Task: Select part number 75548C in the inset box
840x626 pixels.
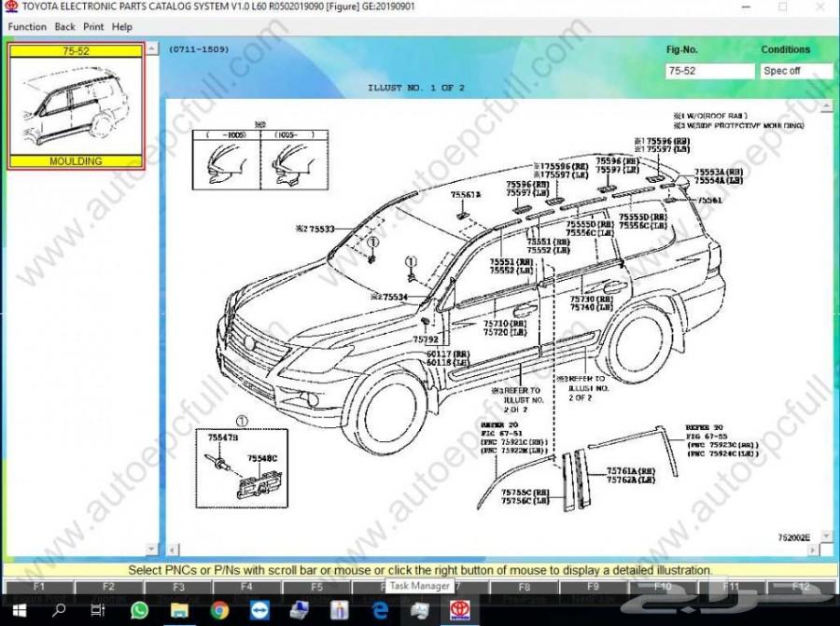Action: pyautogui.click(x=262, y=458)
